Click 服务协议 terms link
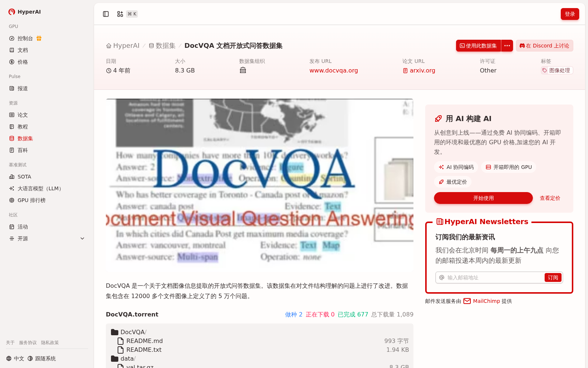The width and height of the screenshot is (588, 368). click(28, 343)
